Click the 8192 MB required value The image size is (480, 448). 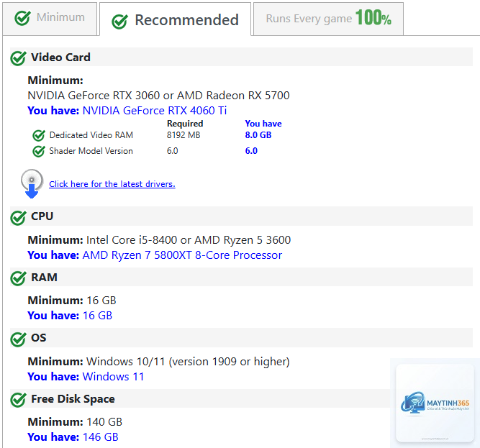(x=184, y=135)
